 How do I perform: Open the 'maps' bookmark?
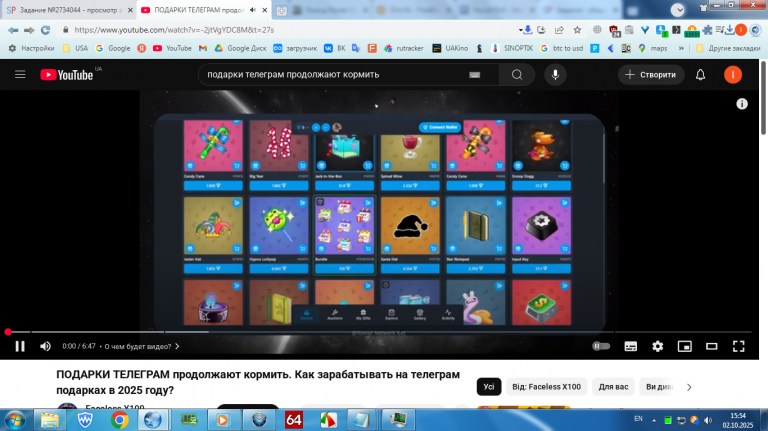pos(653,48)
